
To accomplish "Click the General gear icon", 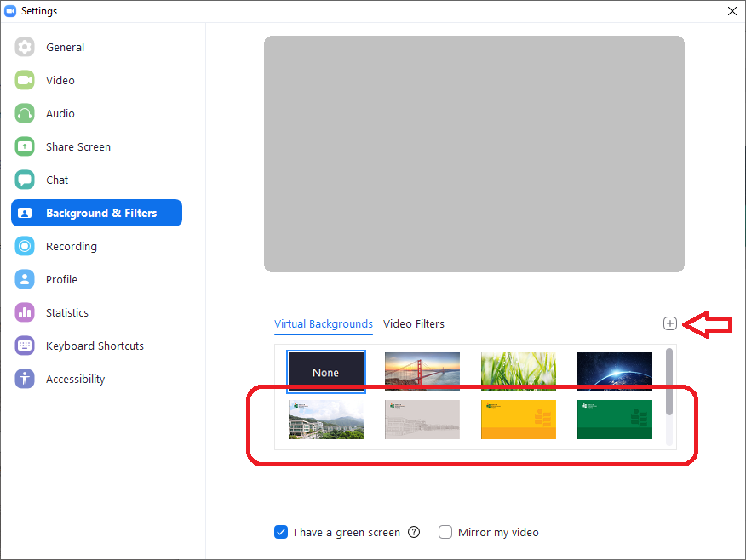I will click(25, 47).
